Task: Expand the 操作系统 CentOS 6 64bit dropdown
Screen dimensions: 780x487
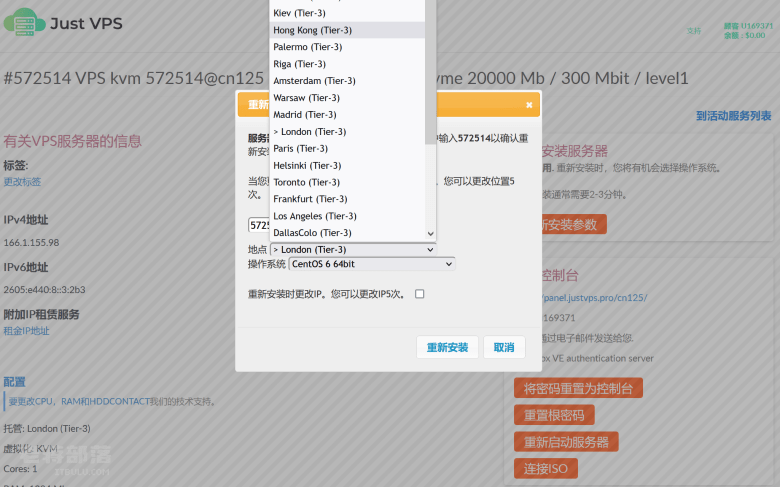Action: pyautogui.click(x=372, y=264)
